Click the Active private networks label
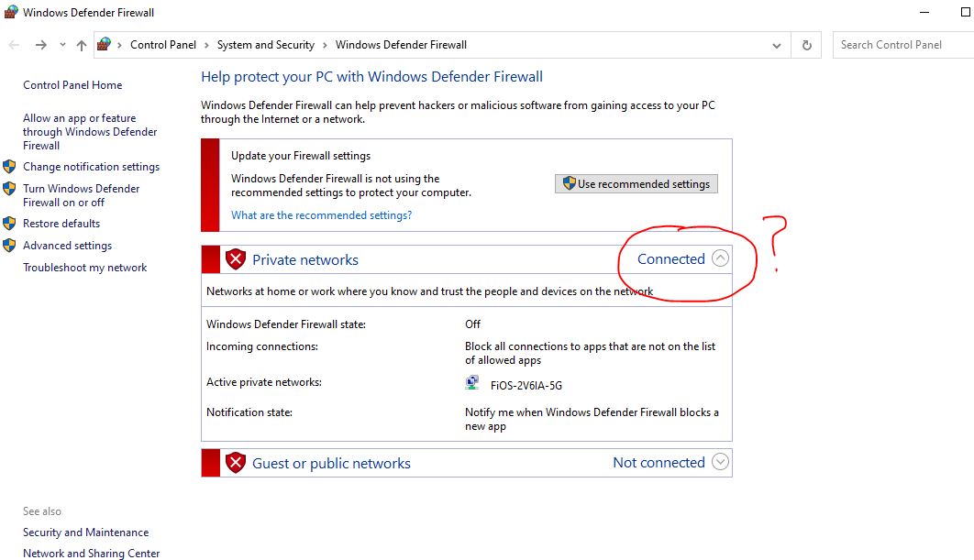 (x=264, y=382)
